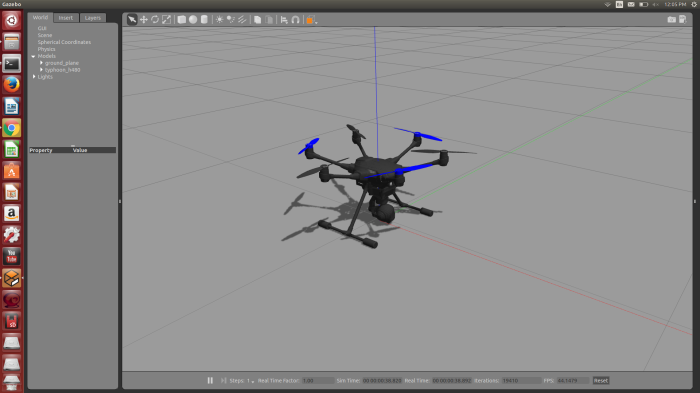Select the arrow selection mode tool
This screenshot has height=393, width=700.
tap(132, 19)
